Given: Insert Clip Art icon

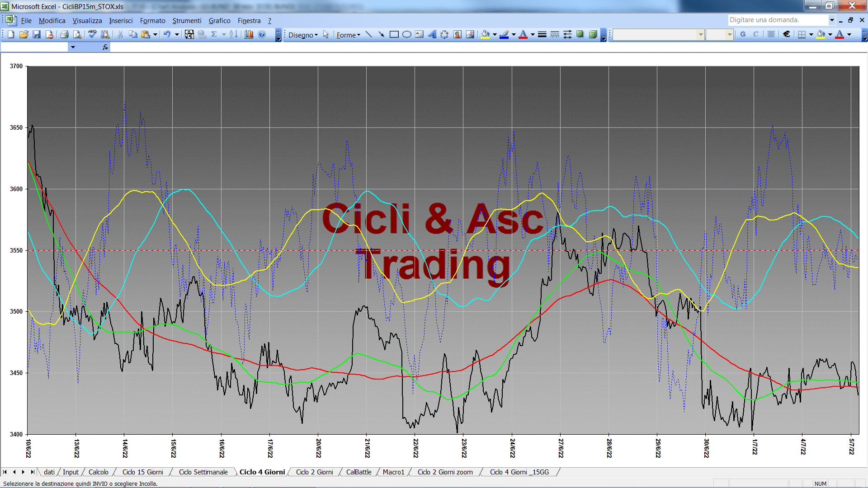Looking at the screenshot, I should pos(458,34).
